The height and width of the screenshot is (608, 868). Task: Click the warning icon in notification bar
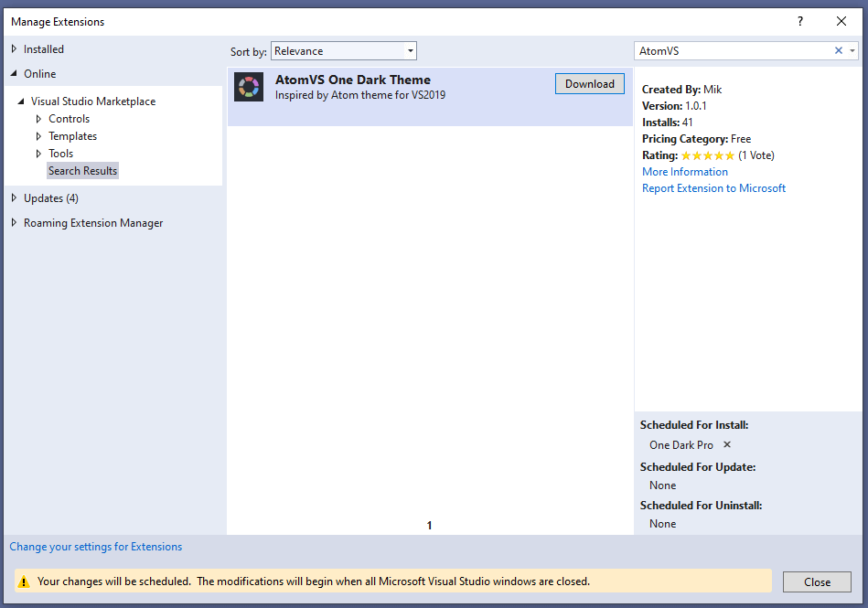click(25, 581)
